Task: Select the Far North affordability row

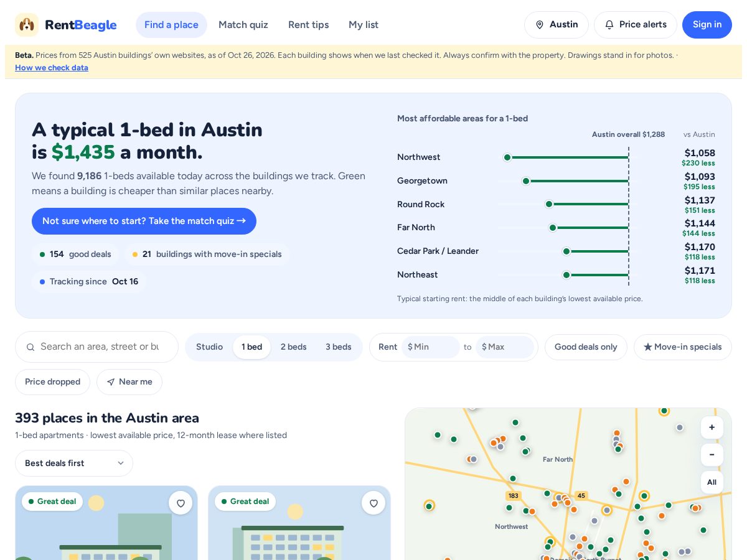Action: (556, 228)
